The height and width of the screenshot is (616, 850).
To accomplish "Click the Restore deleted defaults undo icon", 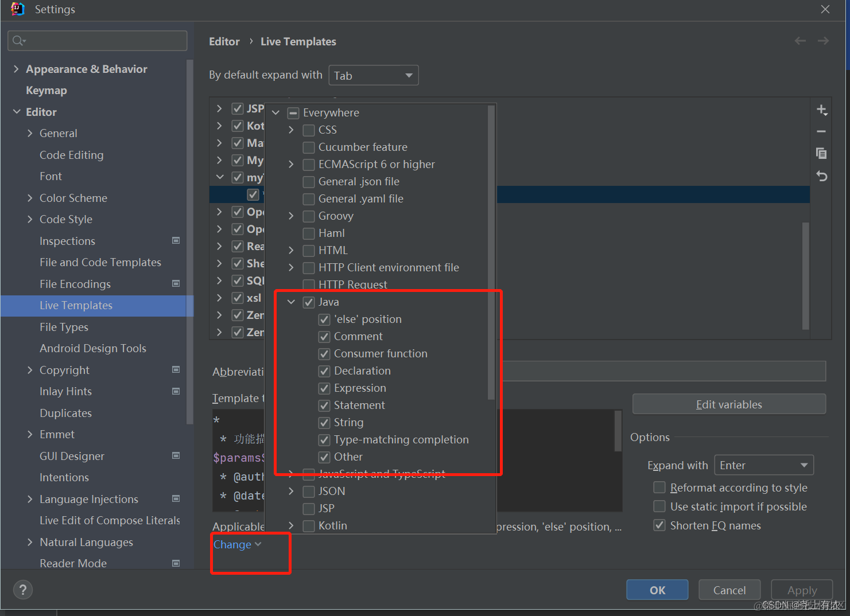I will click(x=822, y=176).
